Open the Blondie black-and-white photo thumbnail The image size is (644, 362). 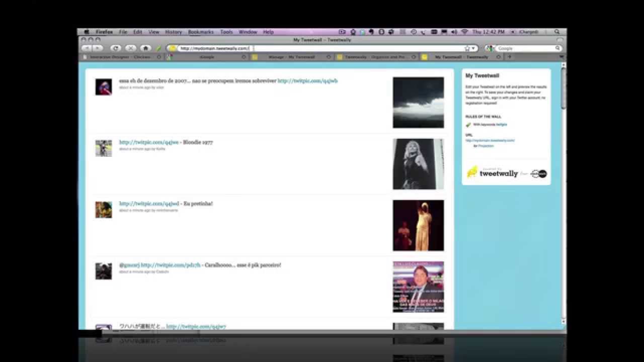(x=419, y=164)
